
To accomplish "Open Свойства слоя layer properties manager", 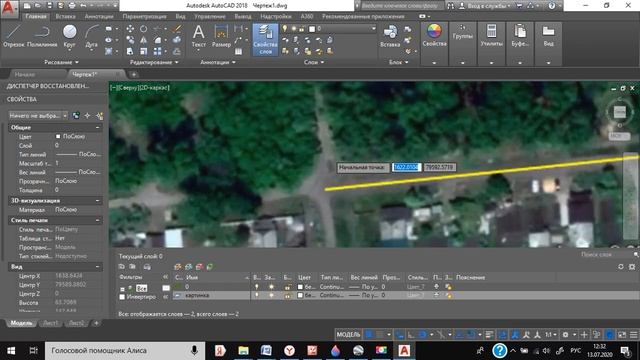I will (x=265, y=39).
